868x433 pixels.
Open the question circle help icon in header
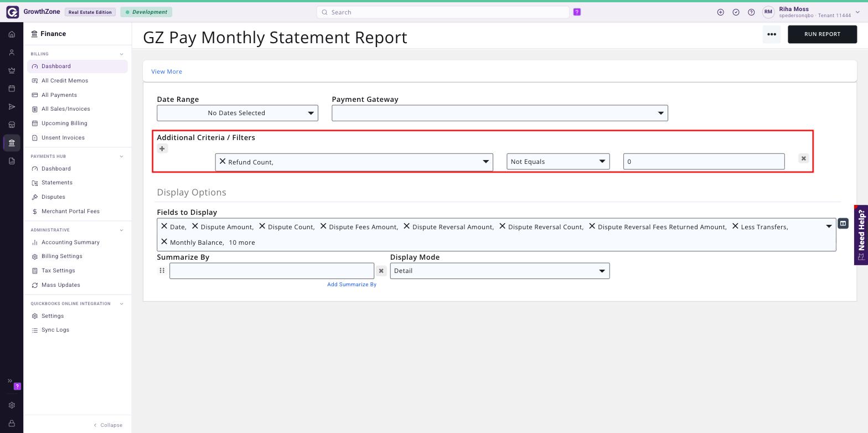pos(751,12)
